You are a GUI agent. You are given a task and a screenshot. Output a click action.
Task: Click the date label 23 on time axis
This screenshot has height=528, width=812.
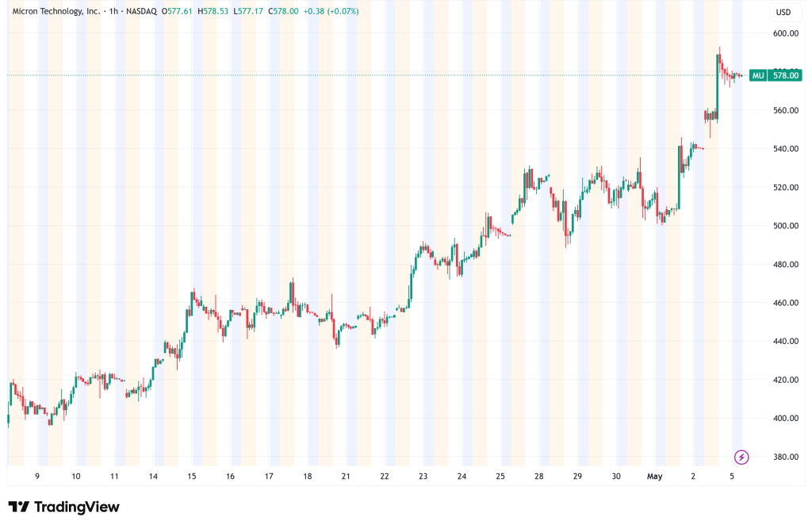[x=423, y=476]
